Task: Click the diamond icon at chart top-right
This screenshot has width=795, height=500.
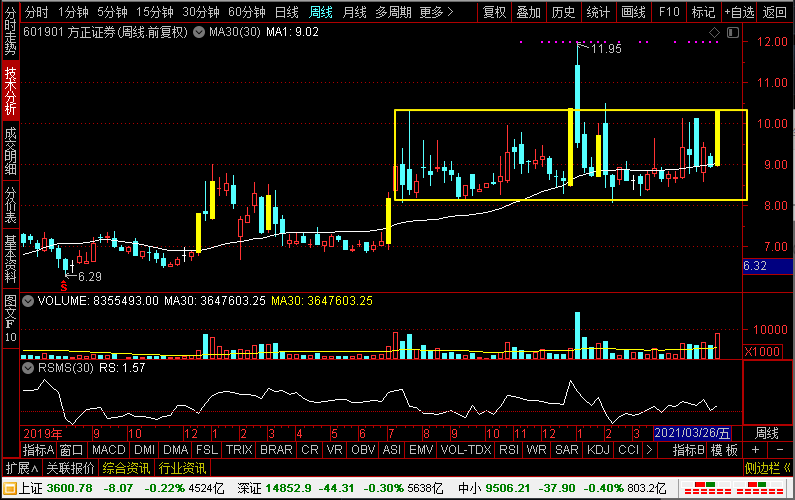Action: (x=714, y=33)
